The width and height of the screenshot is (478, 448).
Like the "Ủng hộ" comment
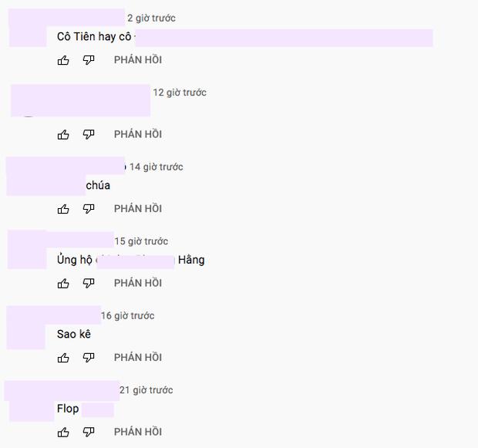click(63, 283)
